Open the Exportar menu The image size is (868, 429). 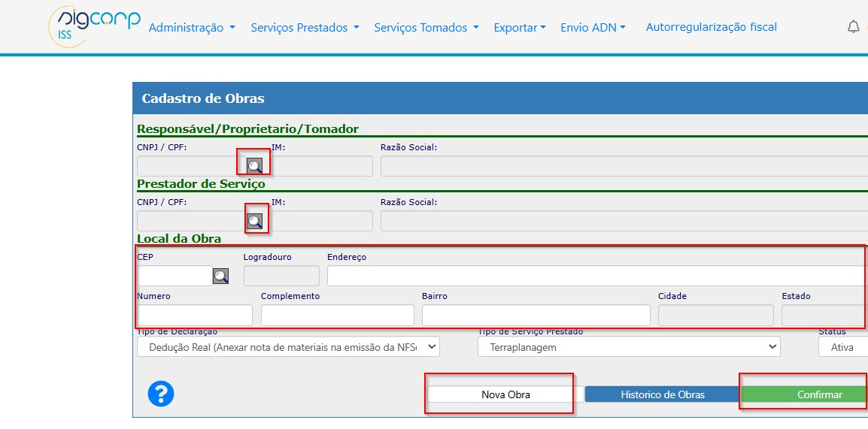(x=520, y=28)
